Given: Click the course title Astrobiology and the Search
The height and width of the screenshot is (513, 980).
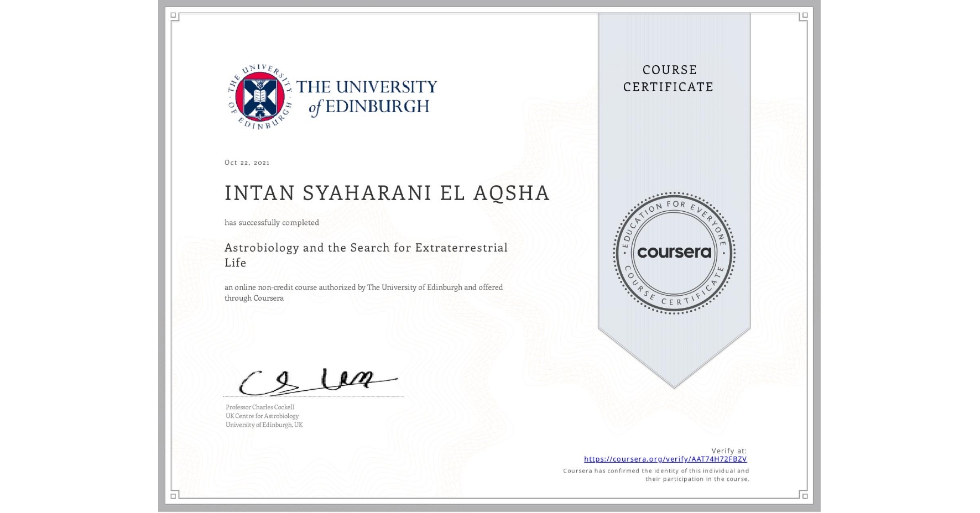Looking at the screenshot, I should point(366,248).
